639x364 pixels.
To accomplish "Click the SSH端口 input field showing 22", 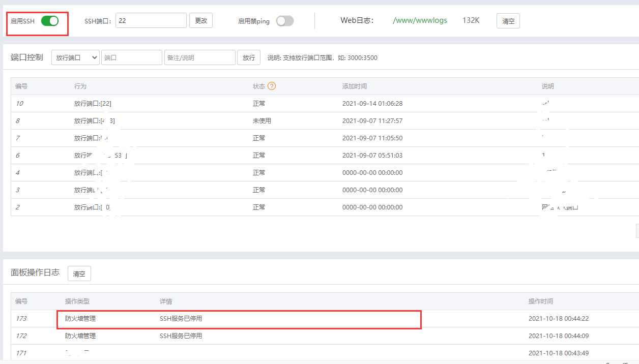I will tap(151, 20).
